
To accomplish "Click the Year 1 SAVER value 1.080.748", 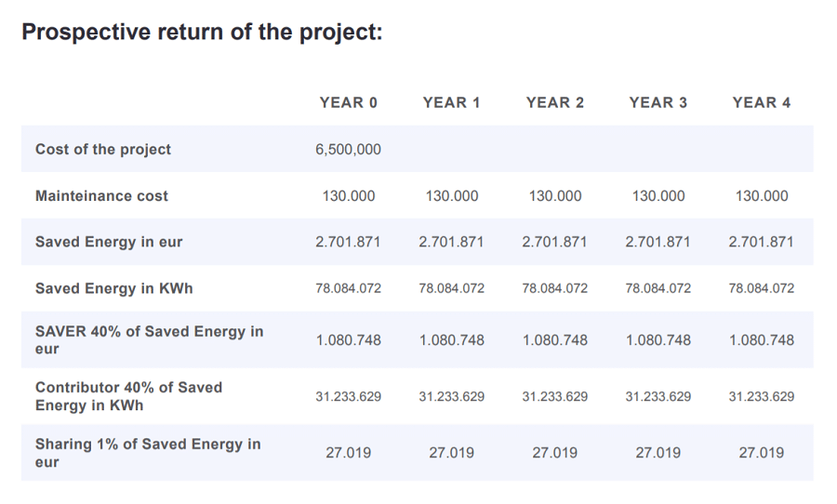I will (x=451, y=340).
